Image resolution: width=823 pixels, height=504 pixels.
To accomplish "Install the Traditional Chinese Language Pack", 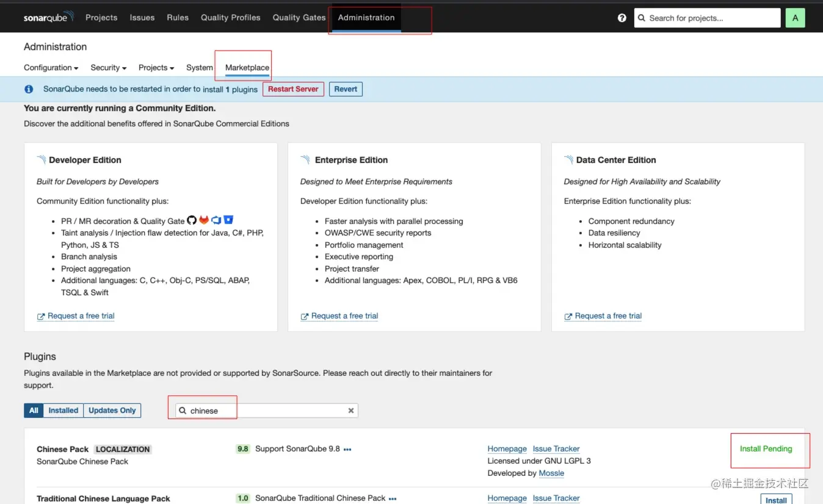I will coord(776,500).
